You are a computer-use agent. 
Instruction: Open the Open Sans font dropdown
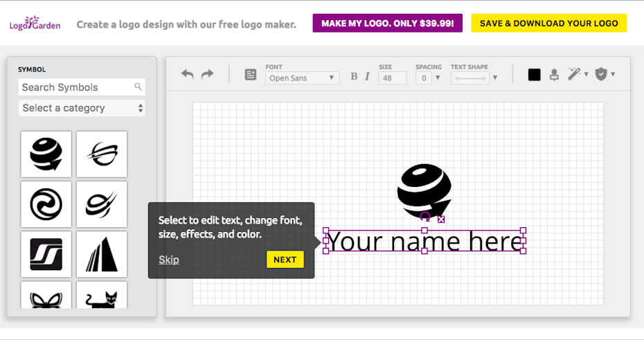click(302, 78)
